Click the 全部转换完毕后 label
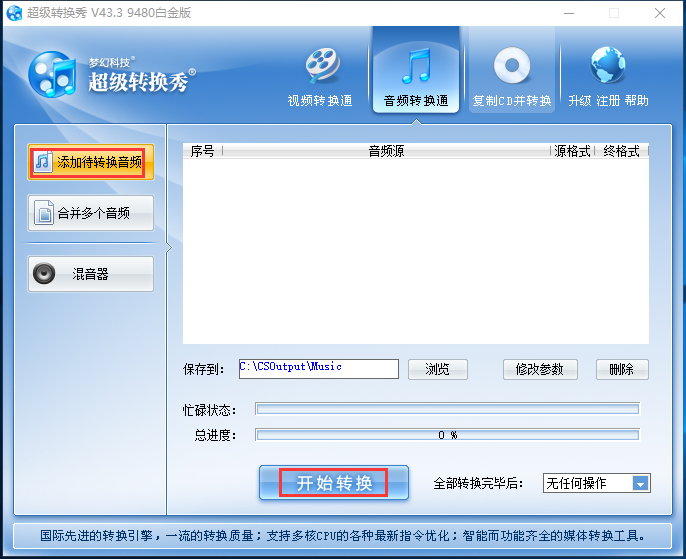Screen dimensions: 686x559 pyautogui.click(x=478, y=483)
